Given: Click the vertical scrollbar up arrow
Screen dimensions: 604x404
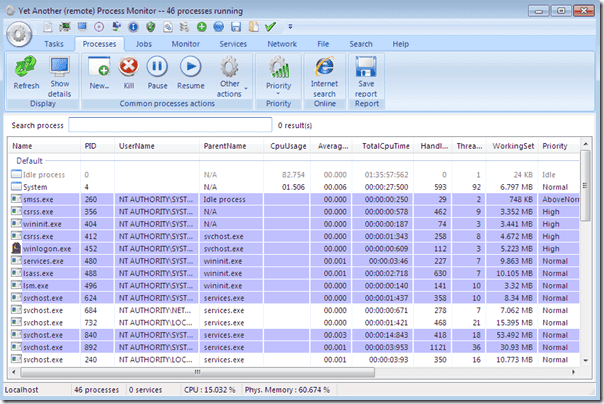Looking at the screenshot, I should (x=586, y=144).
